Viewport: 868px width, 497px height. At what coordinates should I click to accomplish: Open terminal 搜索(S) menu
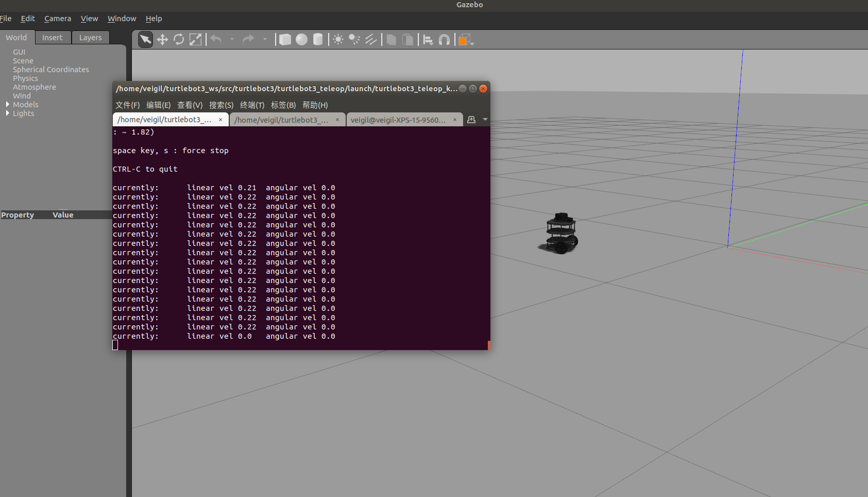click(222, 105)
